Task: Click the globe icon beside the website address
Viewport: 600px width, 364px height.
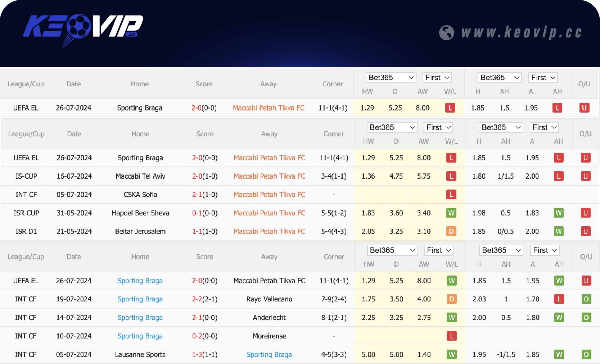Action: 446,33
